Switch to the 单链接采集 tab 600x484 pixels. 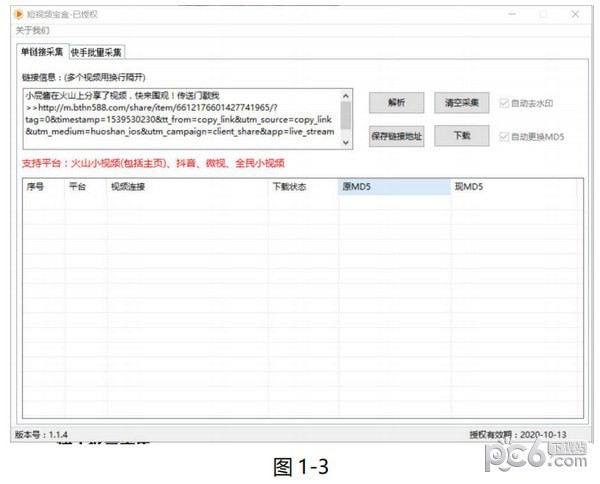42,52
